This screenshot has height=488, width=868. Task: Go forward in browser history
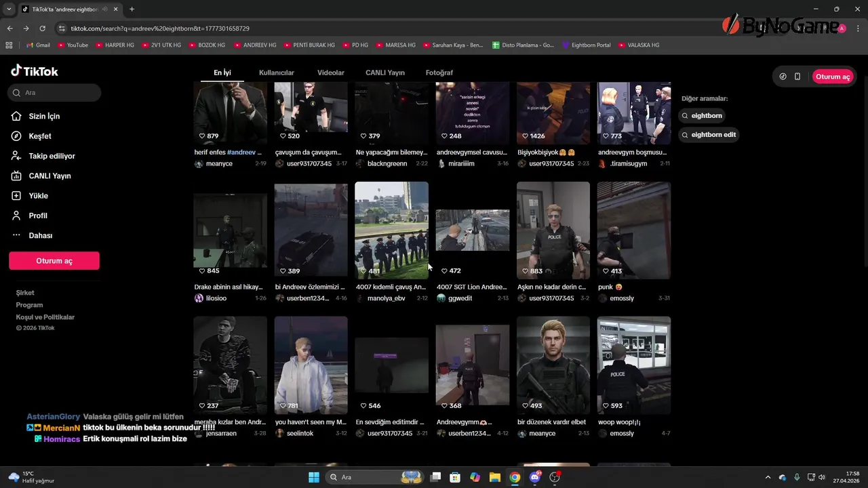pos(26,28)
